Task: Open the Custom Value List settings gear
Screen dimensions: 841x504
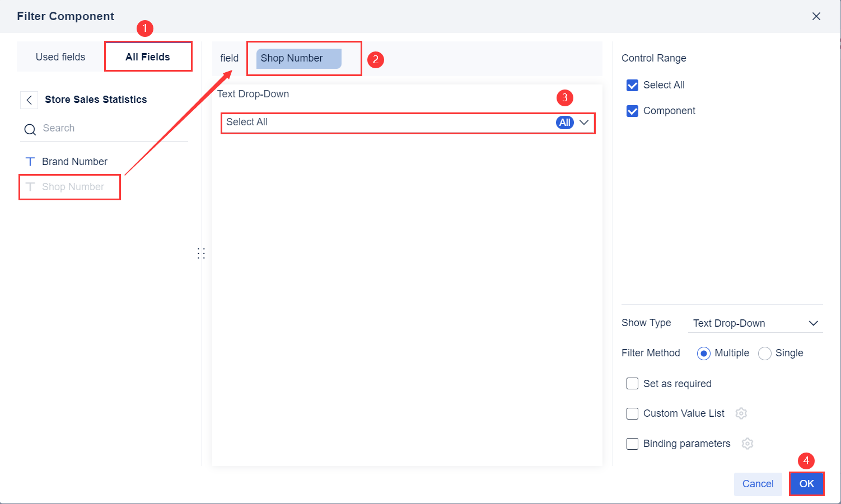Action: [x=741, y=413]
